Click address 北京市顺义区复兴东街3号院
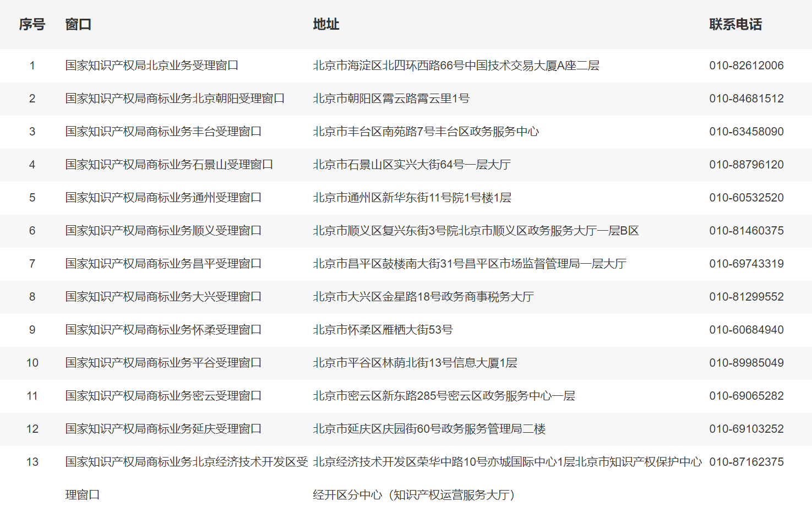Image resolution: width=812 pixels, height=517 pixels. coord(476,231)
